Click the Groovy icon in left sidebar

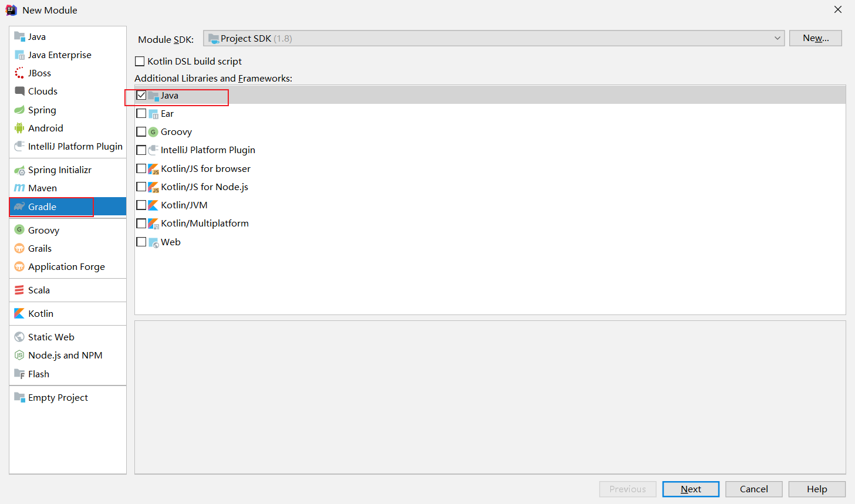19,230
